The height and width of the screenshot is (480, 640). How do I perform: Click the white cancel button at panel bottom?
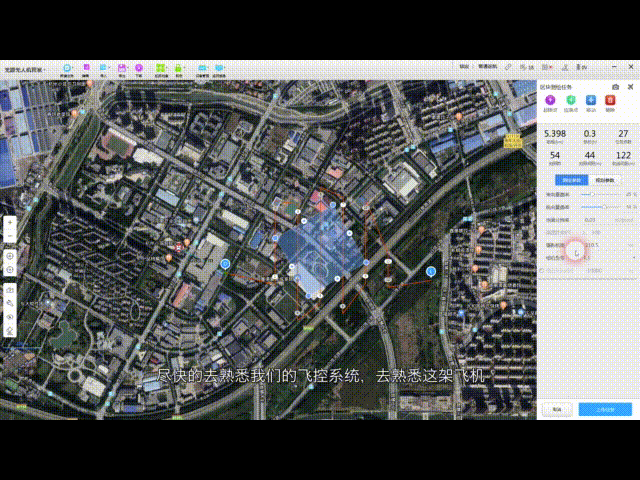click(x=558, y=408)
